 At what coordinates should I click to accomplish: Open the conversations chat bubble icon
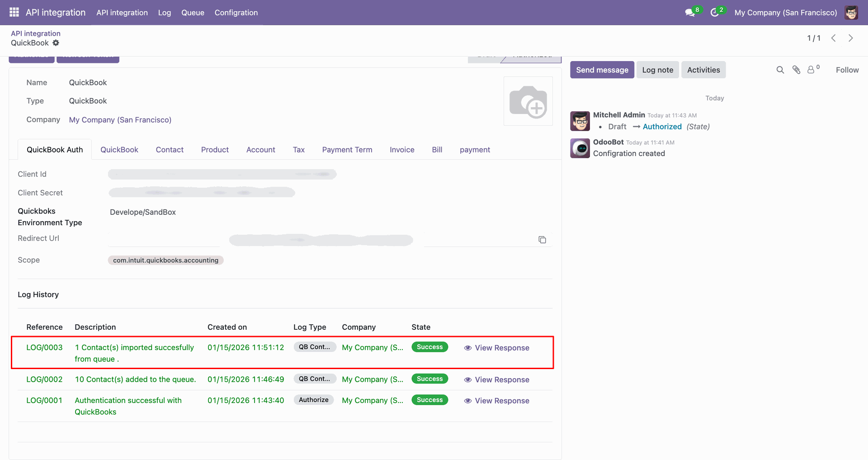(x=690, y=13)
